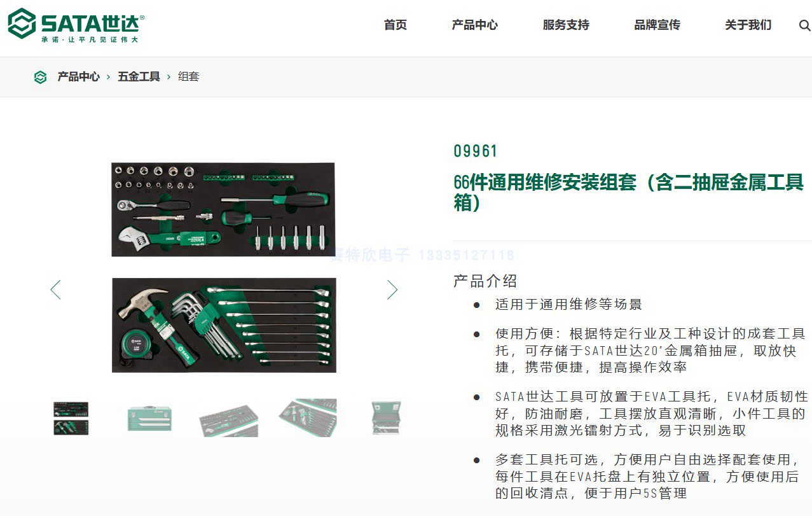Image resolution: width=812 pixels, height=516 pixels.
Task: Go to 五金工具 in breadcrumb
Action: click(x=139, y=76)
